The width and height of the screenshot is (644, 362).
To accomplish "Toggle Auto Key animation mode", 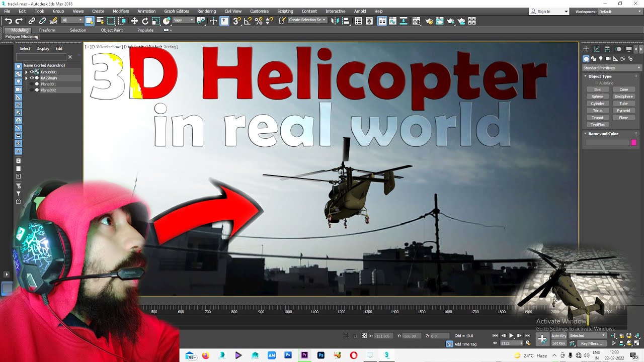I will [558, 335].
